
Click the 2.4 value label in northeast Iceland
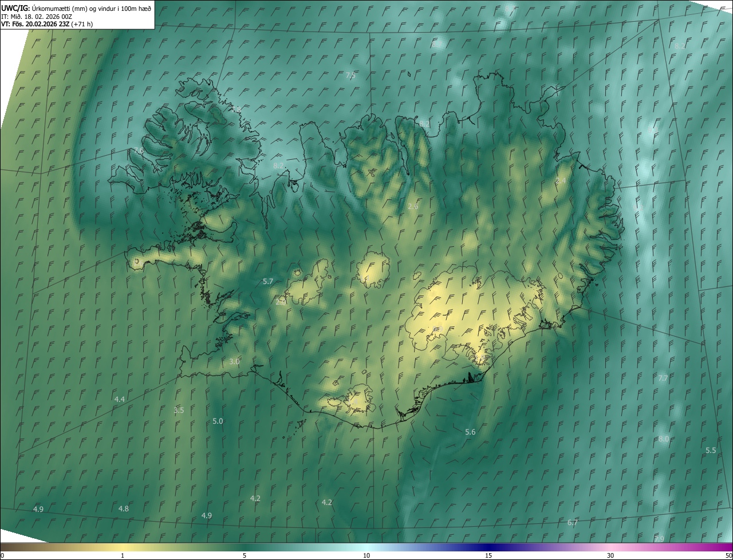[561, 181]
